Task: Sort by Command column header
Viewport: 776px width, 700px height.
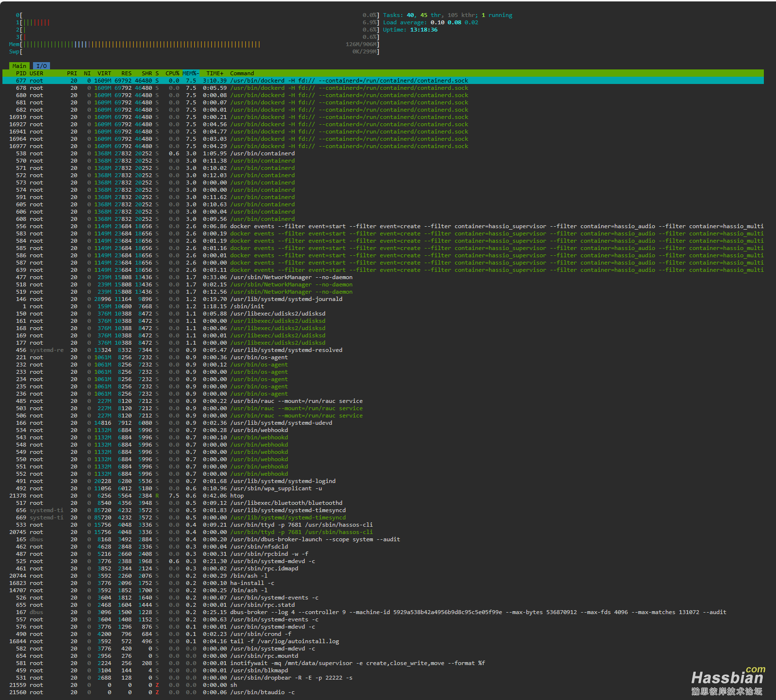Action: [x=242, y=73]
